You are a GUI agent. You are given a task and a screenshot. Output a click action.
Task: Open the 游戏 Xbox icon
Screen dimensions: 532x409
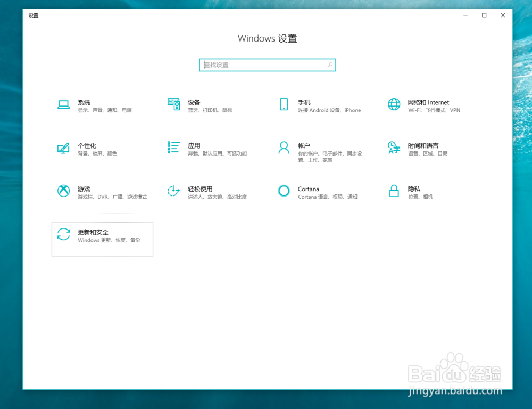pos(63,191)
